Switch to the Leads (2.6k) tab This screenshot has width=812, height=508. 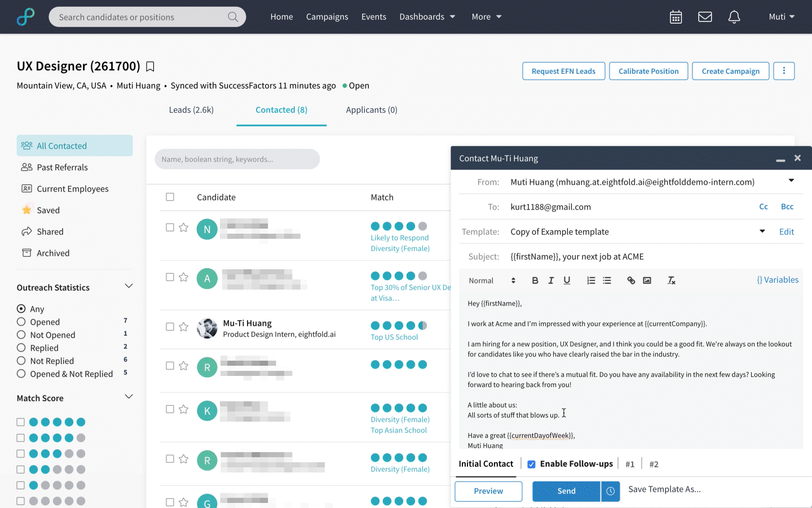[191, 110]
